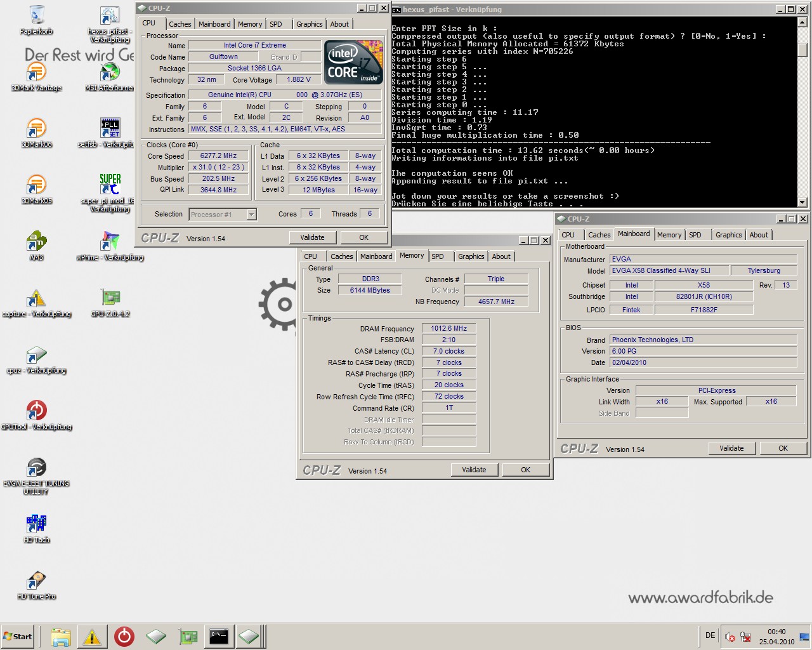Open About tab in top-left CPU-Z
812x650 pixels.
339,24
